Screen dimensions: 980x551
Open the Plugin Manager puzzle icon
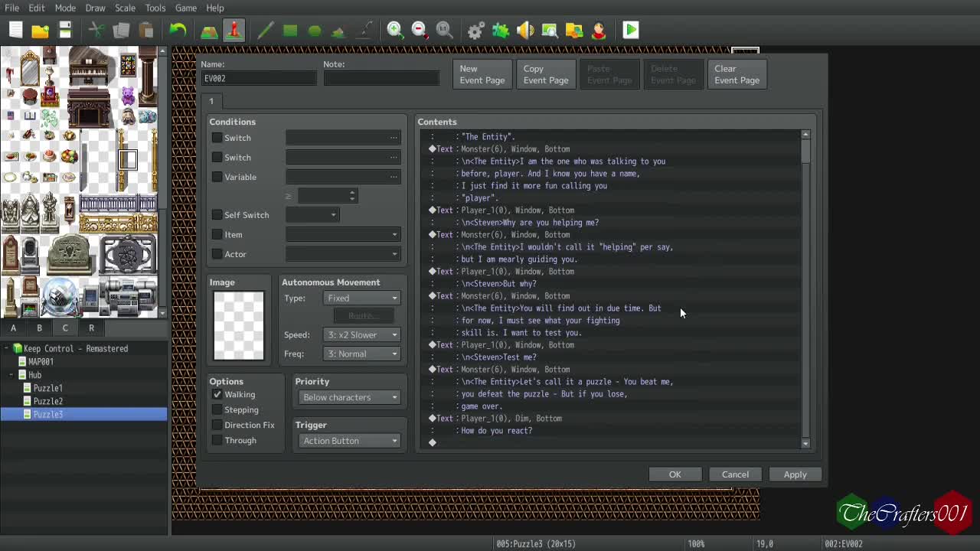click(x=500, y=30)
